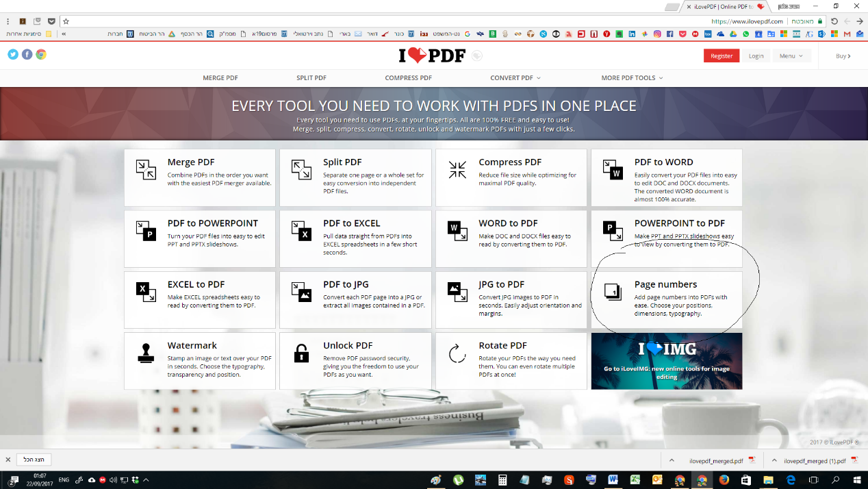Click the ENG language indicator on taskbar
The height and width of the screenshot is (489, 868).
click(64, 479)
